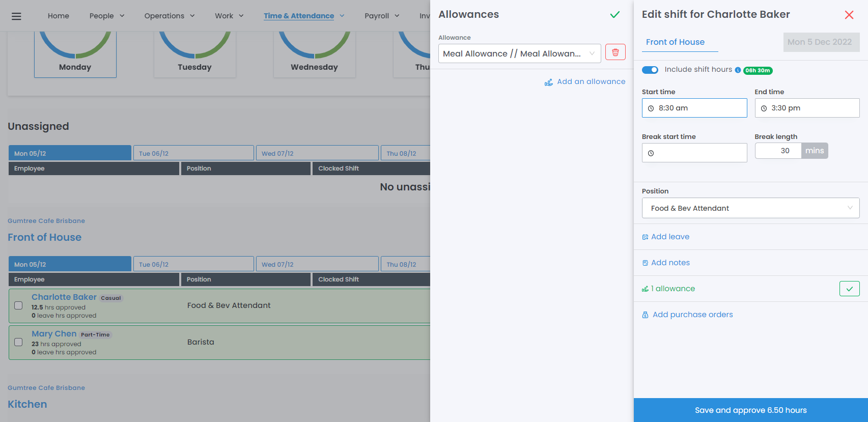Click the info icon beside shift hours
The height and width of the screenshot is (422, 868).
(738, 70)
